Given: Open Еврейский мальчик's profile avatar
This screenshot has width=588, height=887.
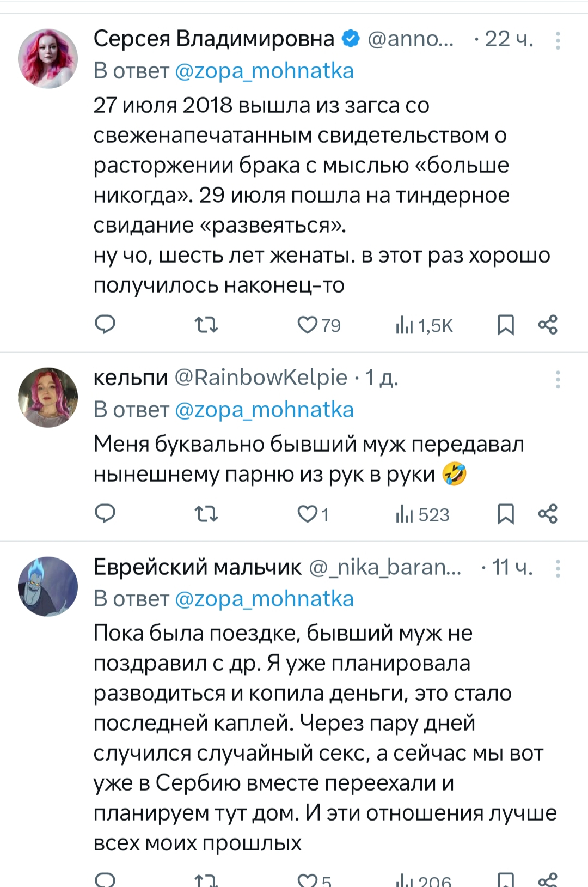Looking at the screenshot, I should (48, 587).
